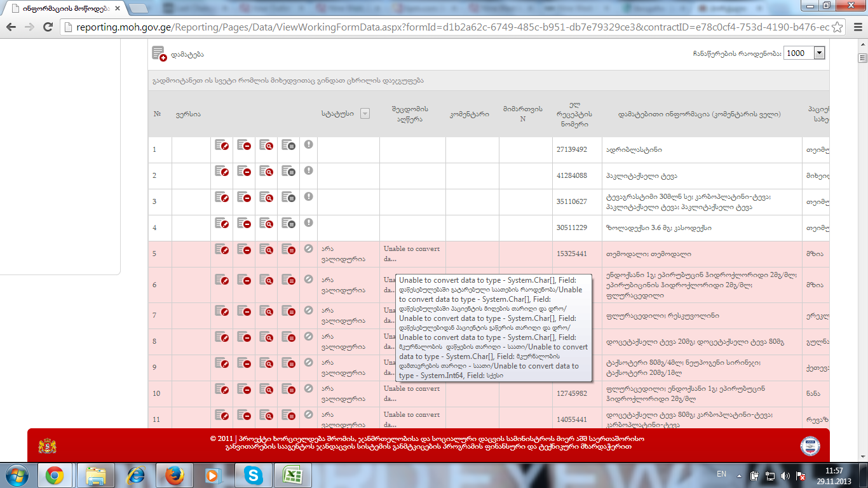Click the browser address bar URL
This screenshot has height=488, width=868.
[445, 27]
